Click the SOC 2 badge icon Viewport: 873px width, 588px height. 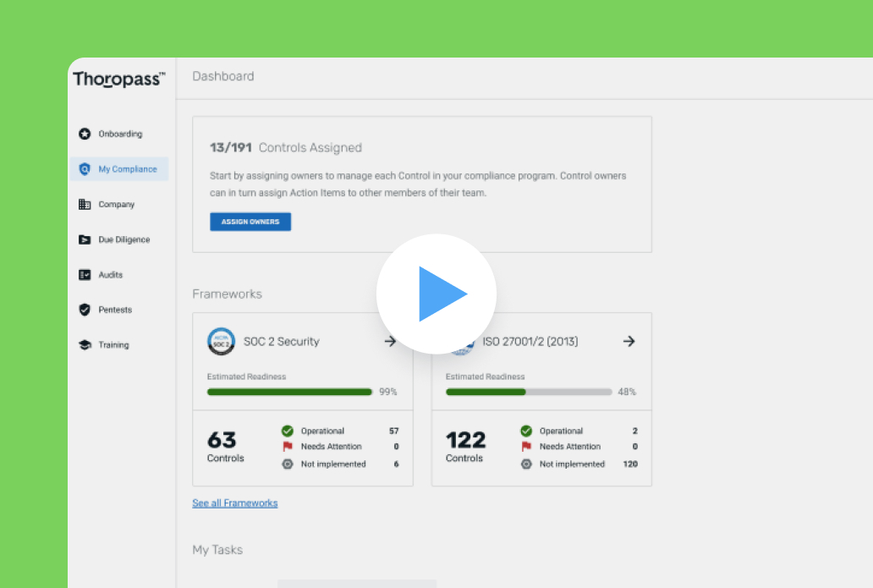point(221,341)
